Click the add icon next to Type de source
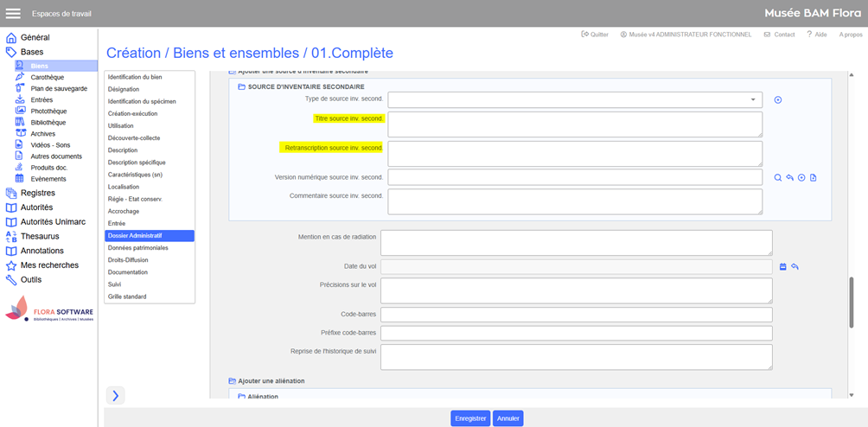868x427 pixels. click(x=778, y=100)
